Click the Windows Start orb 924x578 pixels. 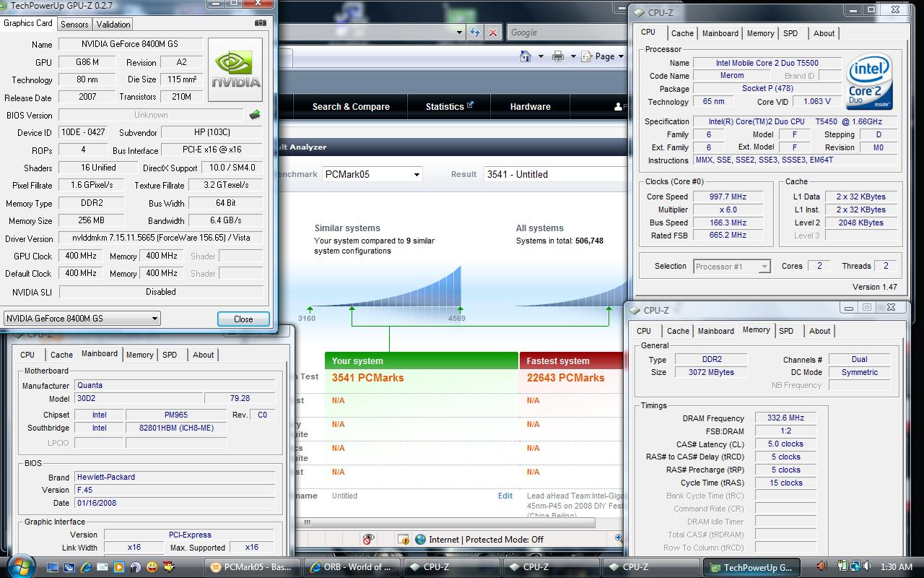coord(21,566)
